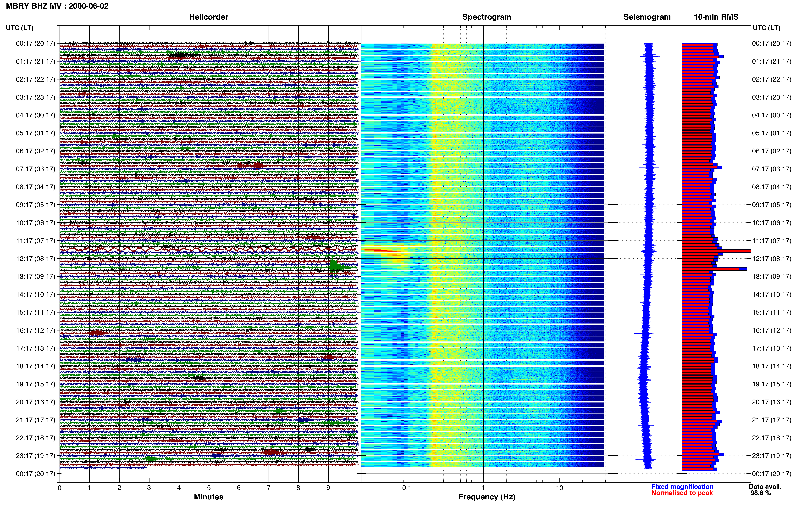This screenshot has height=508, width=812.
Task: Click the left 10:17 (06:17) time label
Action: [x=36, y=223]
